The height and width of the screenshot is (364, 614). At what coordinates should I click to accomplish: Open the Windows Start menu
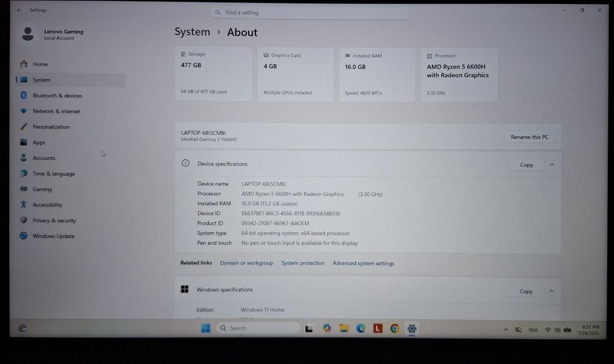click(x=206, y=328)
